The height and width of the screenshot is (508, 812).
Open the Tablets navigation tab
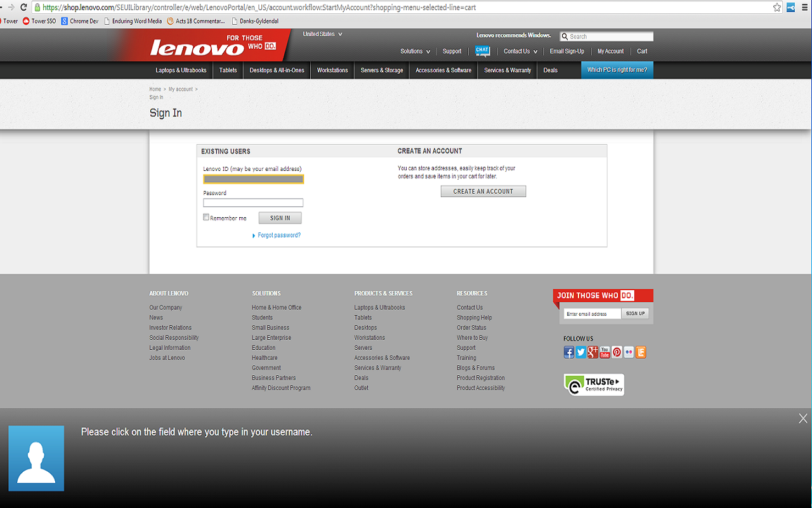pos(228,70)
